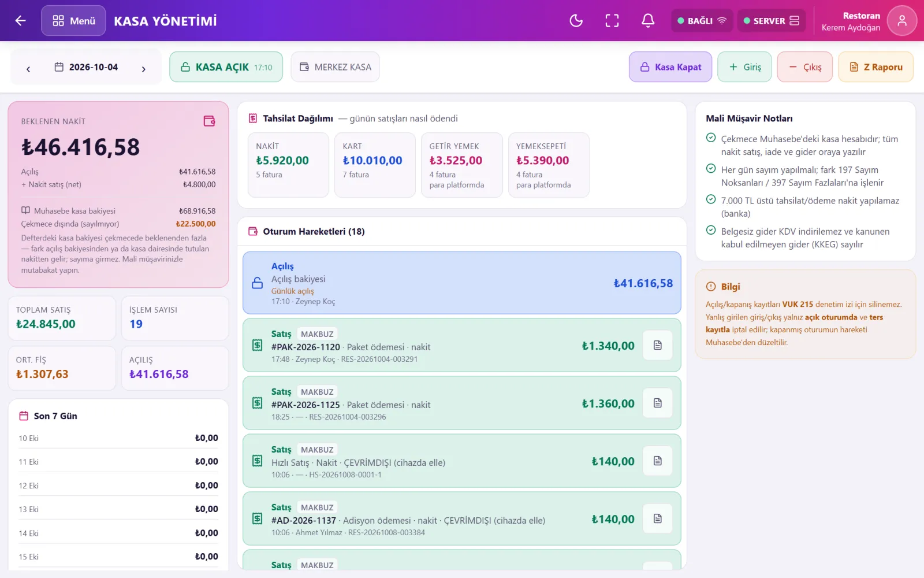924x578 pixels.
Task: Open the notifications bell
Action: click(x=648, y=21)
